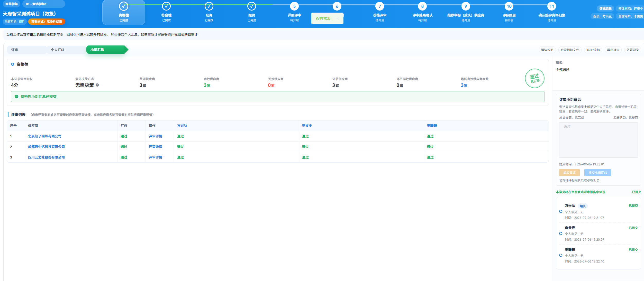The height and width of the screenshot is (281, 644).
Task: Open expert 李珊珊 column header details
Action: (432, 126)
